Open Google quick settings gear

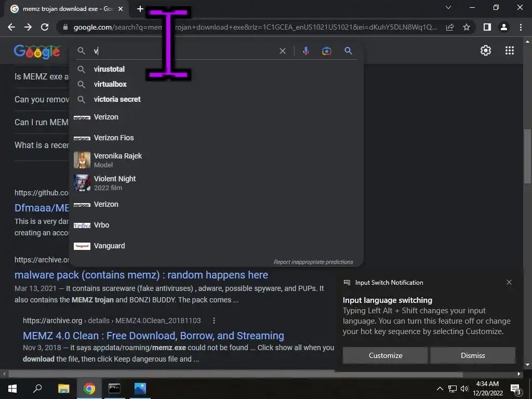(486, 50)
